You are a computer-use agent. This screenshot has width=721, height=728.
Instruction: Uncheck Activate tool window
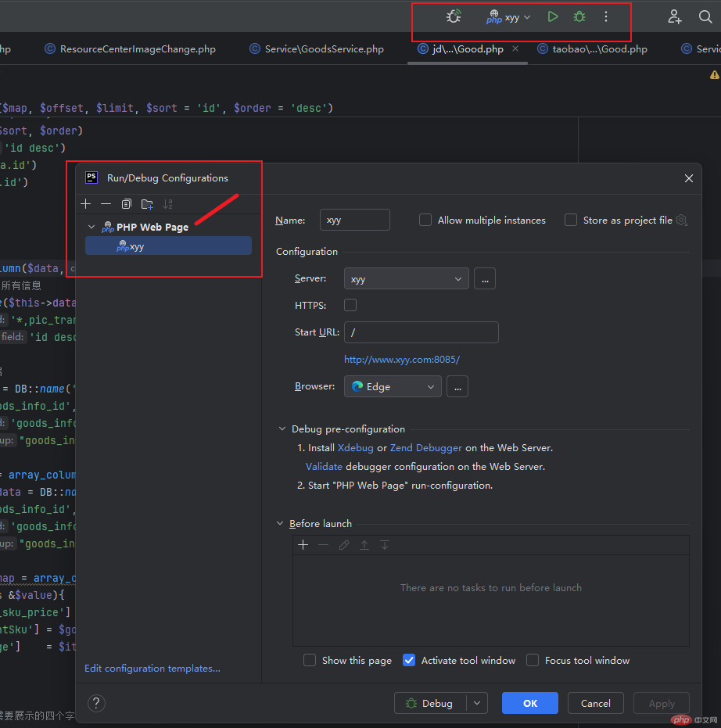[409, 660]
